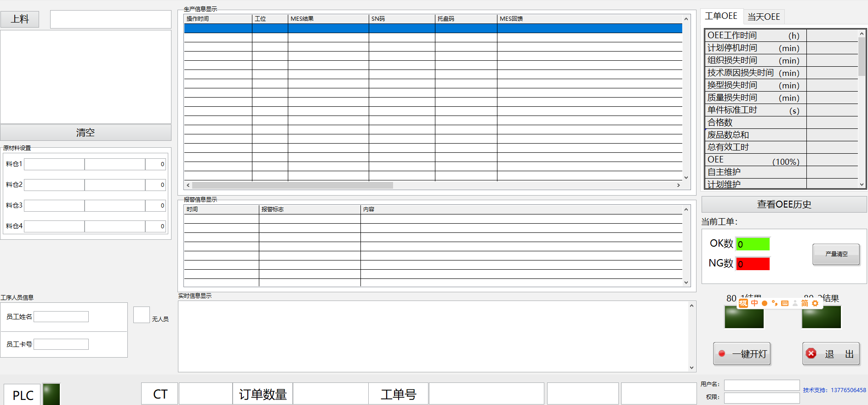Click OEE list scroll-down arrow
Image resolution: width=868 pixels, height=405 pixels.
(x=862, y=185)
